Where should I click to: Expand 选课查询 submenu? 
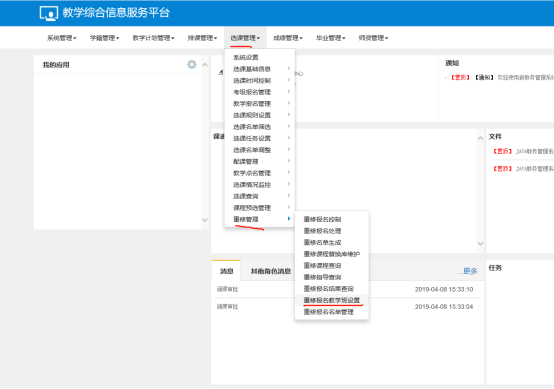pos(260,196)
